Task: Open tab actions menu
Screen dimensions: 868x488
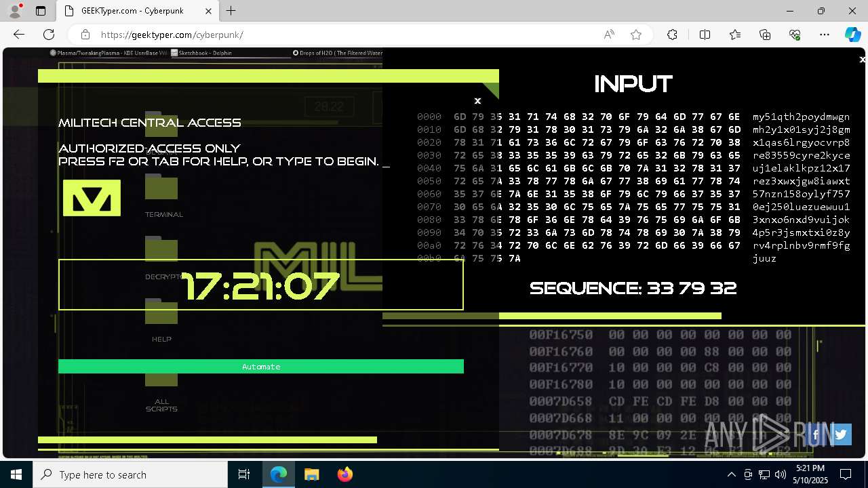Action: [41, 11]
